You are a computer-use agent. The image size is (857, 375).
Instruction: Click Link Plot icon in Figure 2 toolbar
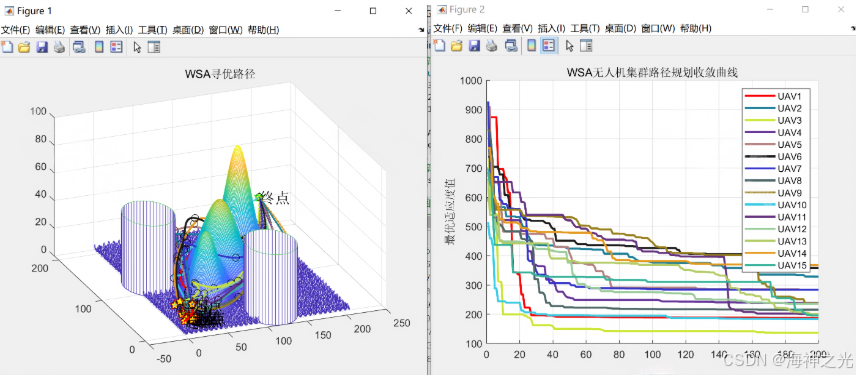pyautogui.click(x=511, y=46)
